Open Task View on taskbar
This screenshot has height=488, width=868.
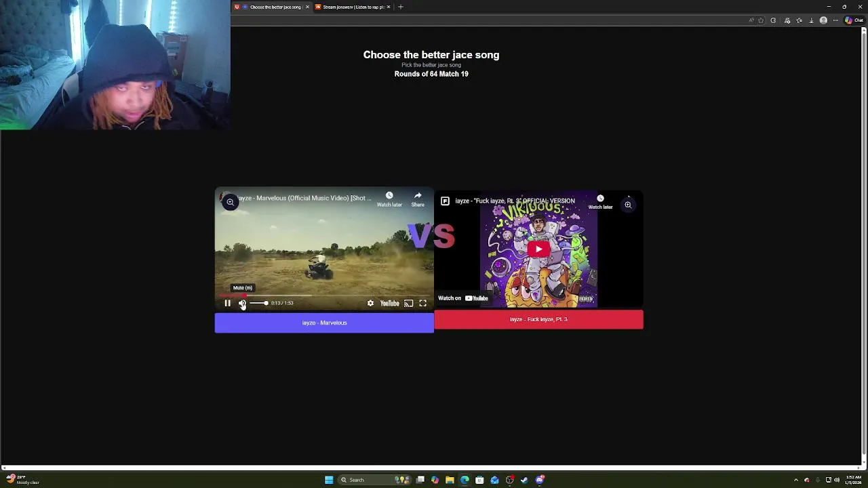pos(420,480)
